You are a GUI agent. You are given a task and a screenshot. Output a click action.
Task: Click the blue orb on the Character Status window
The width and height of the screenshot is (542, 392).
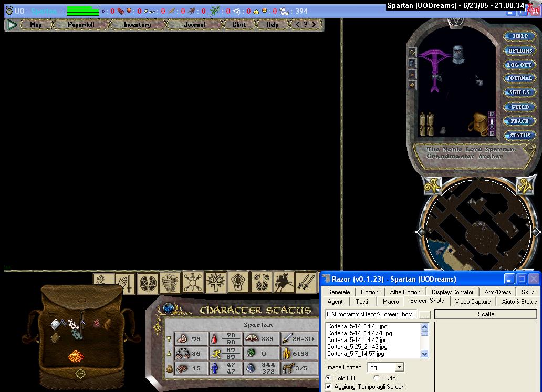[x=169, y=307]
